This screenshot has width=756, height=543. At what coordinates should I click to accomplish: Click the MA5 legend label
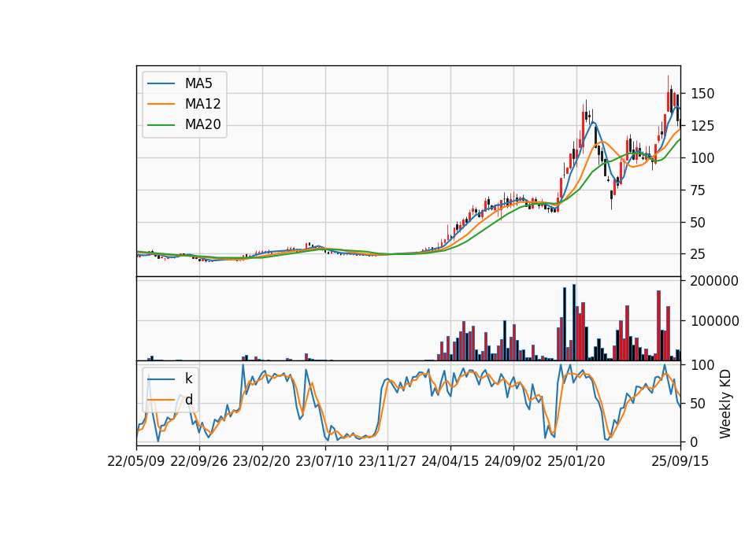point(198,83)
